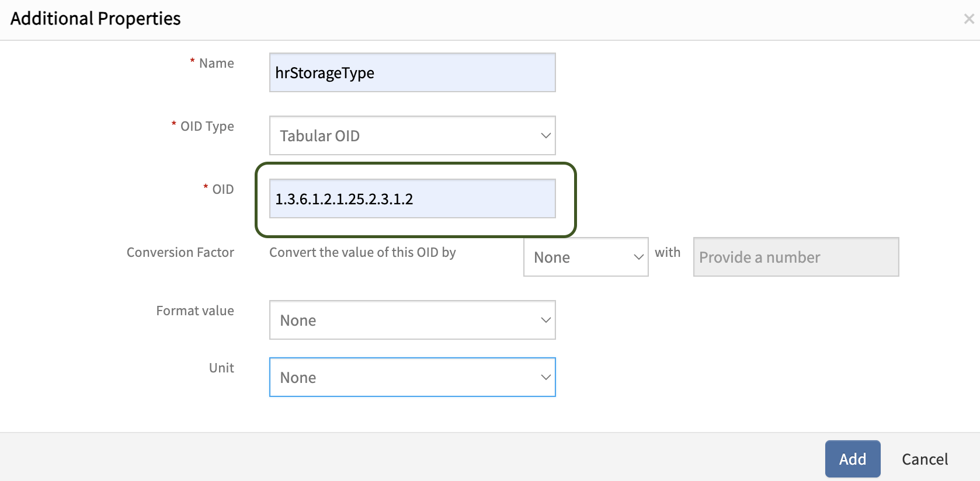Click the required OID label
980x481 pixels.
point(223,189)
